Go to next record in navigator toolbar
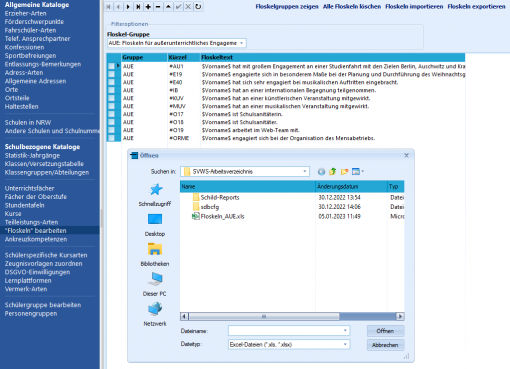This screenshot has height=369, width=510. 128,7
